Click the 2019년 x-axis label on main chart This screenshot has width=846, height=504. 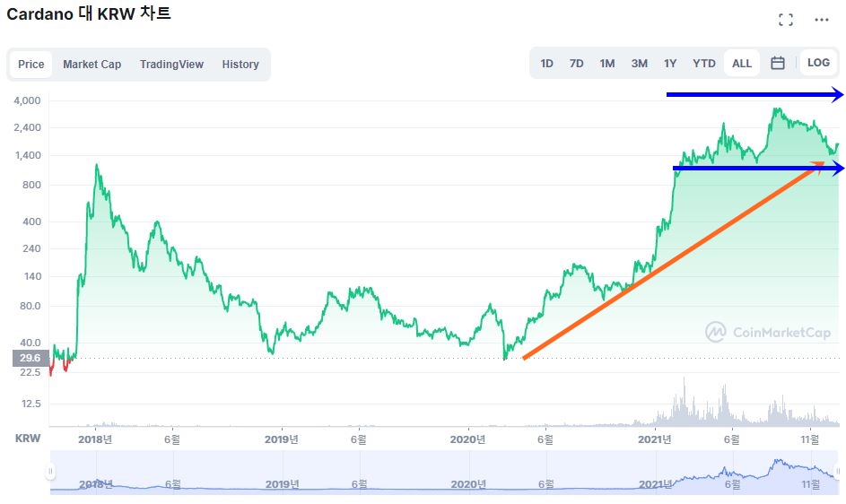click(x=282, y=439)
